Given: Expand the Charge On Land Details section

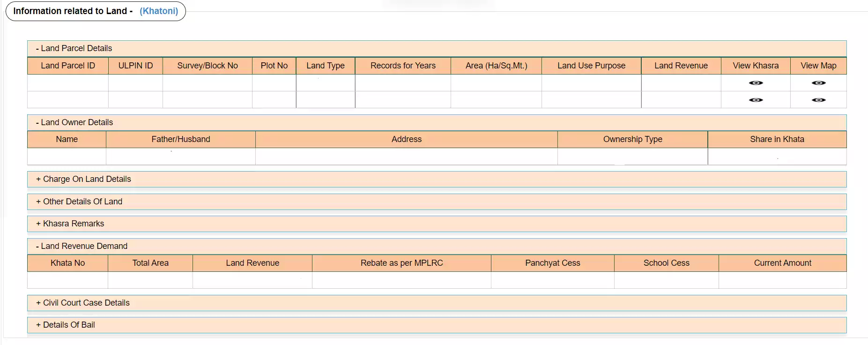Looking at the screenshot, I should pyautogui.click(x=437, y=179).
